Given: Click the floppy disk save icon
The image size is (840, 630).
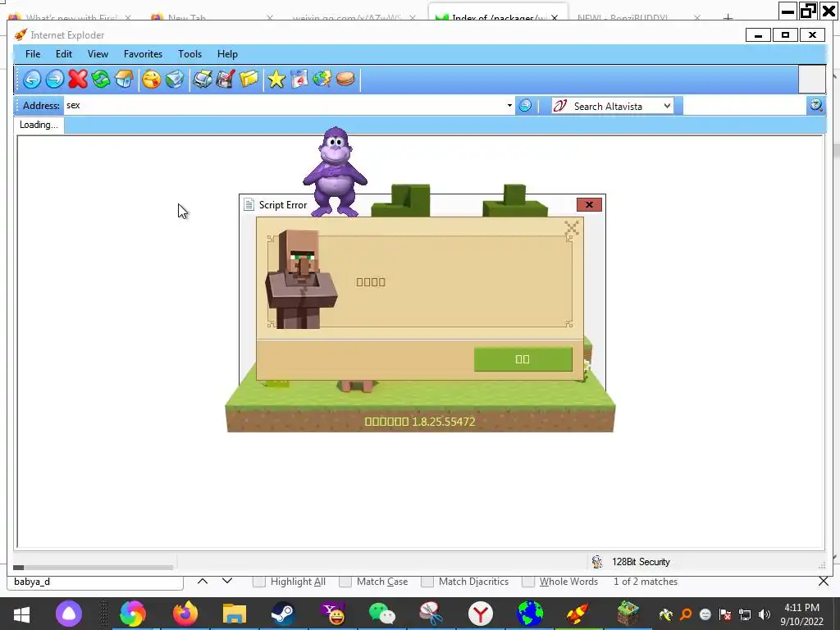Looking at the screenshot, I should (x=226, y=80).
